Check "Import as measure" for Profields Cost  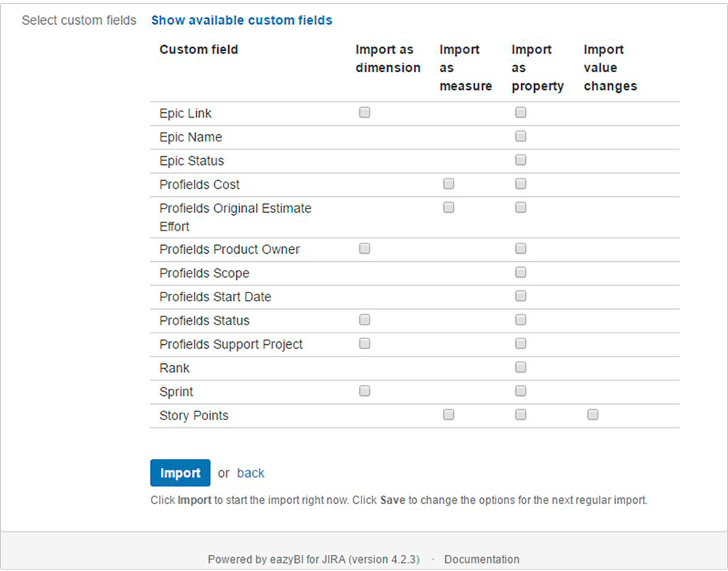[448, 184]
